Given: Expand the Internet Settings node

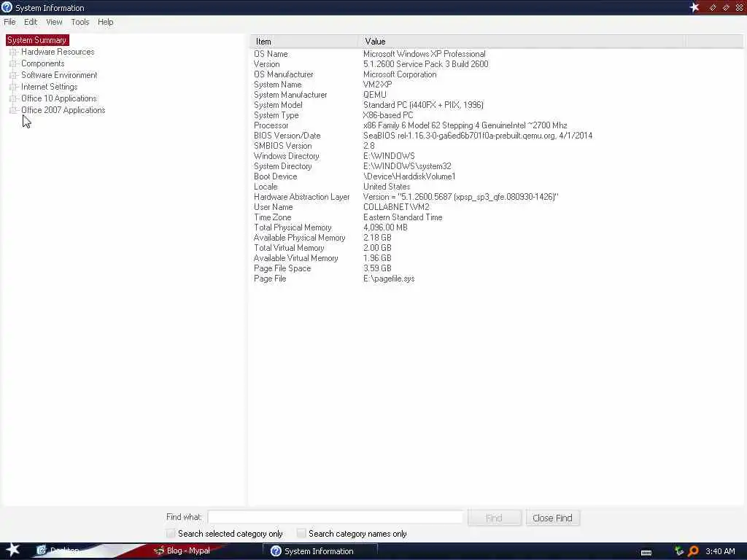Looking at the screenshot, I should 13,87.
